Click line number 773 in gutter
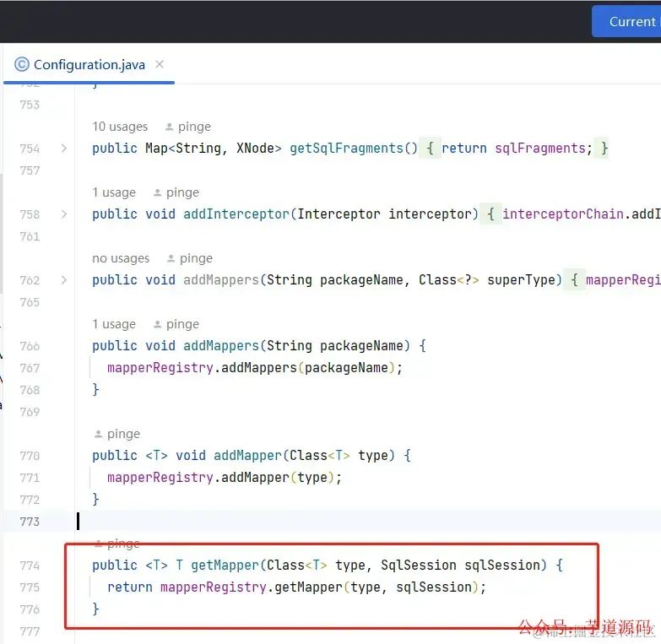Viewport: 661px width, 644px height. coord(30,522)
